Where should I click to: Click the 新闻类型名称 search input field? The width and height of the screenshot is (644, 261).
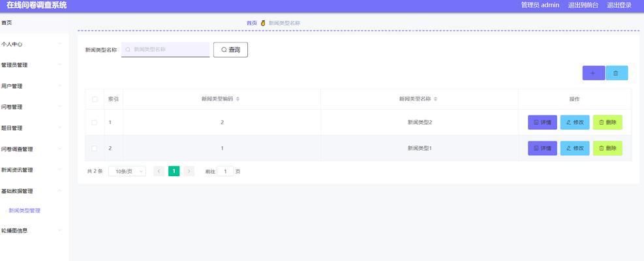[x=166, y=50]
